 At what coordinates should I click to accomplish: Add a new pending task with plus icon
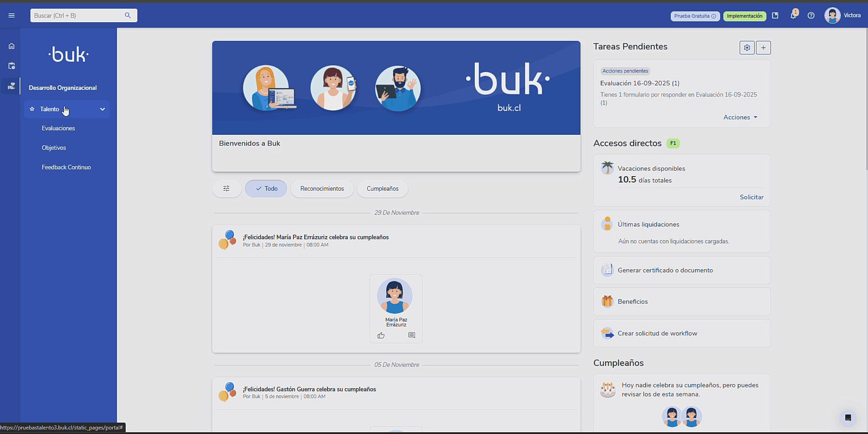tap(763, 48)
